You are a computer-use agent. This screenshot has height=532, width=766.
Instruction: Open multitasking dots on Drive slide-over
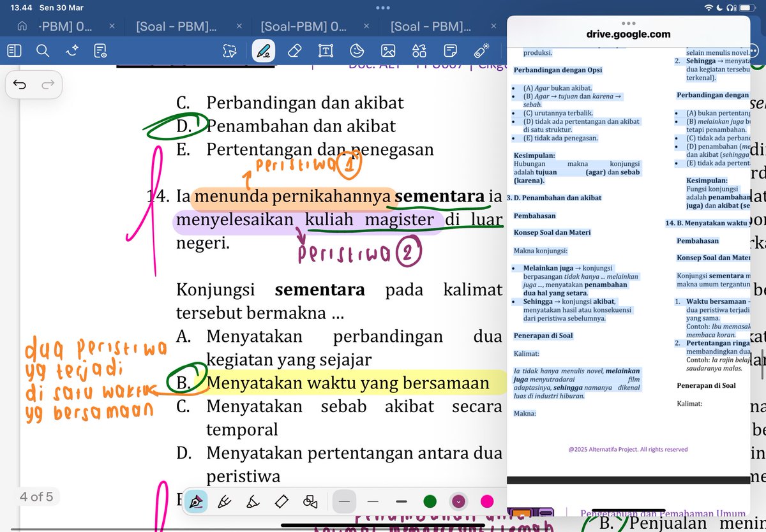coord(628,23)
